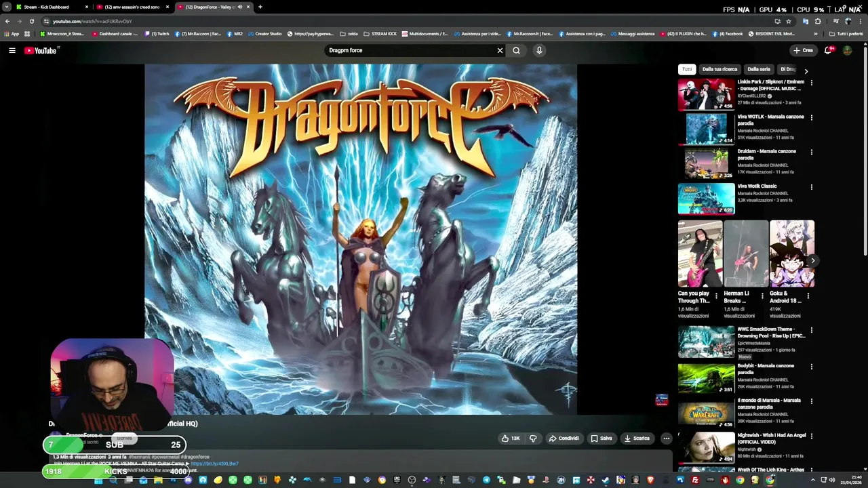Open the bit.ly link in description
The height and width of the screenshot is (488, 868).
pyautogui.click(x=215, y=464)
